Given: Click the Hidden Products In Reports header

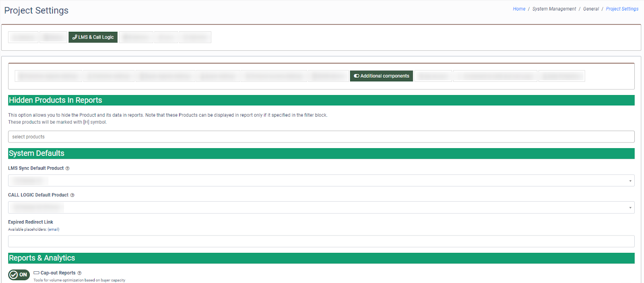Looking at the screenshot, I should pyautogui.click(x=56, y=100).
